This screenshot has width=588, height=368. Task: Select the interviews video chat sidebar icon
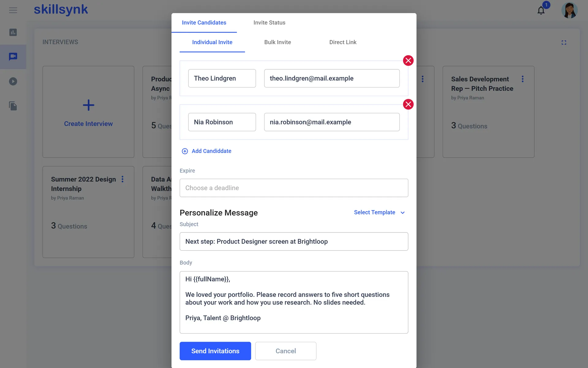13,56
